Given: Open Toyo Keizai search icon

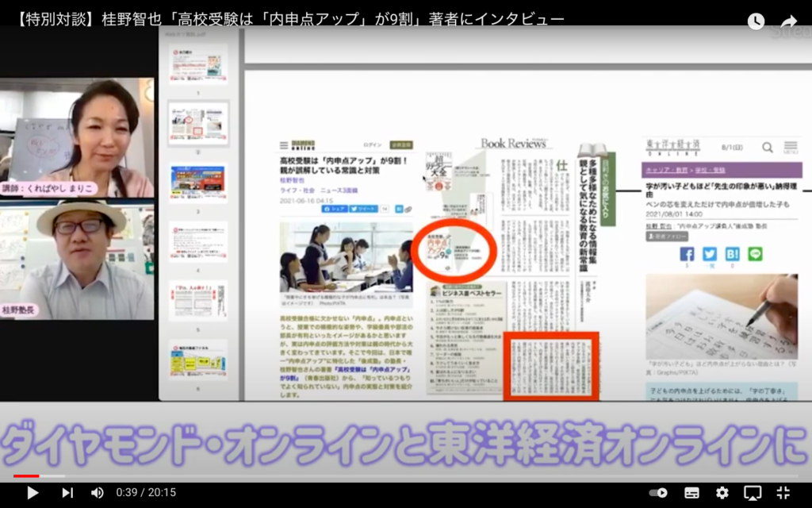Looking at the screenshot, I should pos(768,148).
